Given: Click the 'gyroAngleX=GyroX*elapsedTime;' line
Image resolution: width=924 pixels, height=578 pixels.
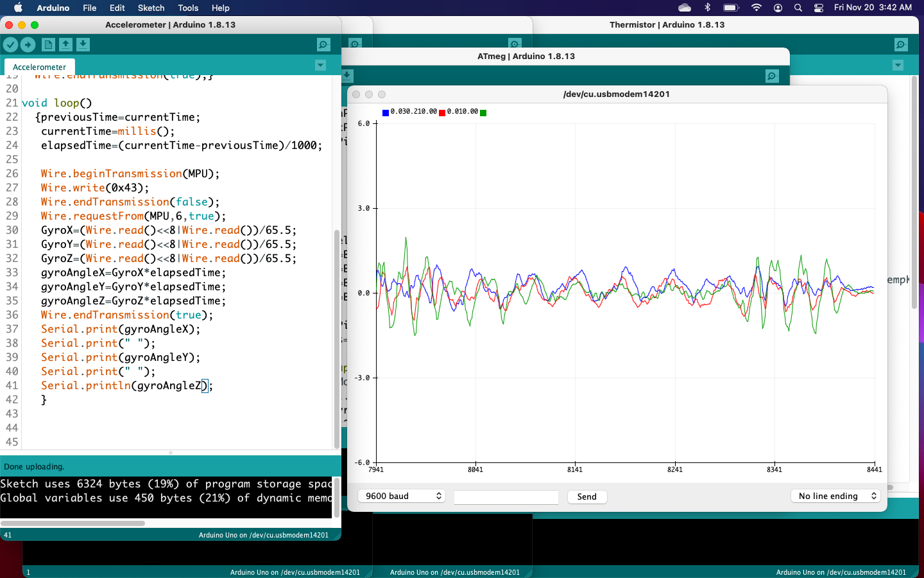Looking at the screenshot, I should 133,272.
